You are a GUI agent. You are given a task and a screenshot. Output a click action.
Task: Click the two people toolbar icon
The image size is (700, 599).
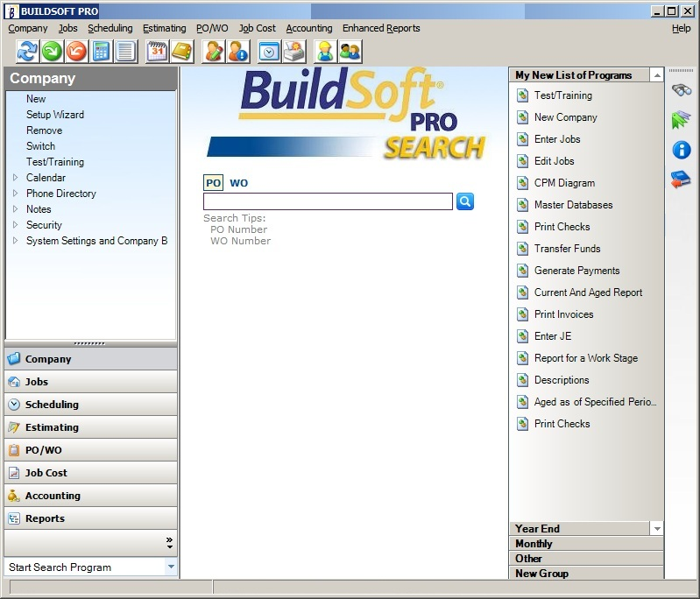(350, 52)
